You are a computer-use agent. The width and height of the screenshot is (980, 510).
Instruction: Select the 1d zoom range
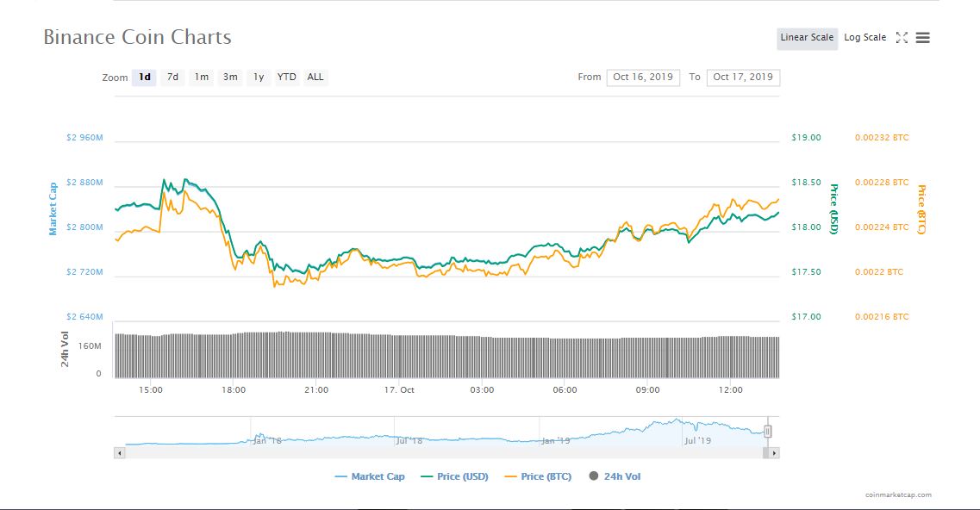(x=145, y=77)
